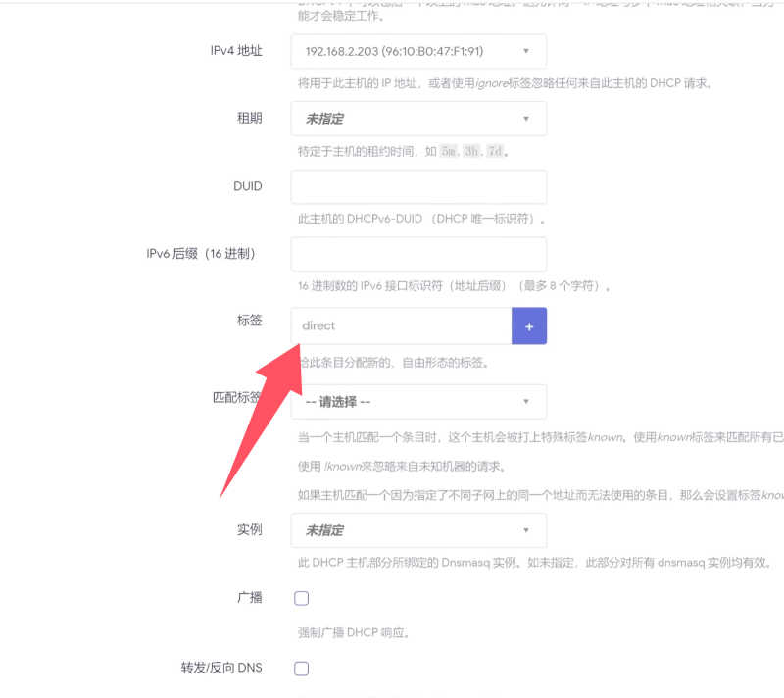
Task: Expand the 租期 lease time dropdown
Action: point(418,119)
